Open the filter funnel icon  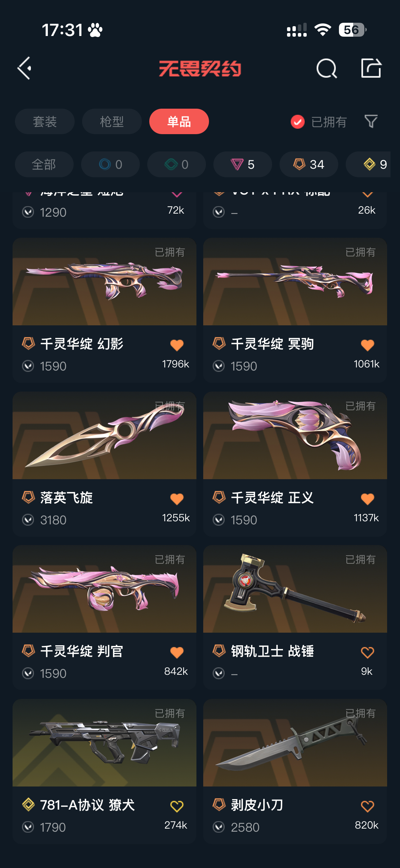click(x=371, y=122)
